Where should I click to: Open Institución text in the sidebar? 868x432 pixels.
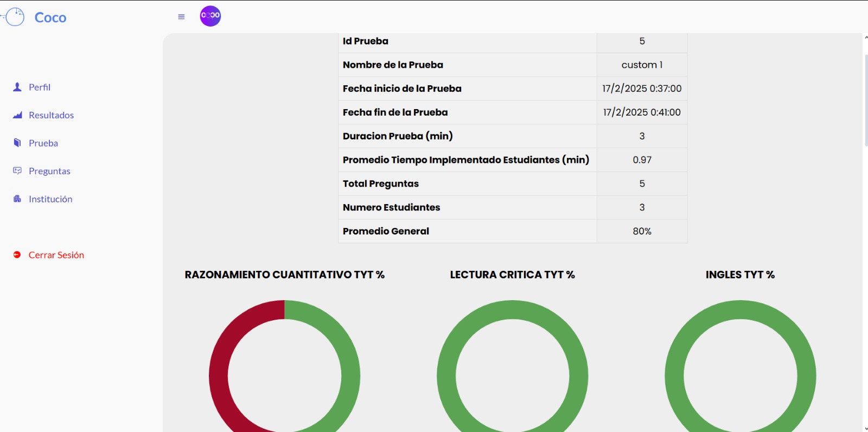[50, 199]
